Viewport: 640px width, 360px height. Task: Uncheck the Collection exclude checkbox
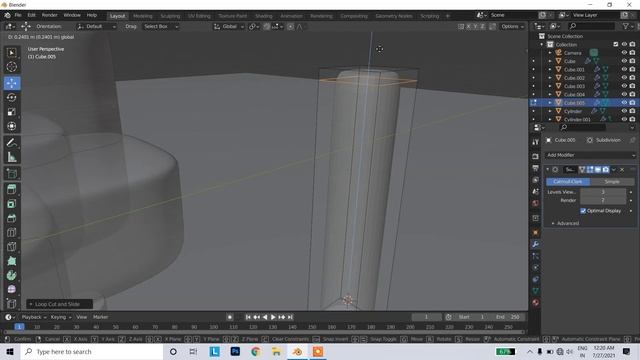(x=616, y=44)
